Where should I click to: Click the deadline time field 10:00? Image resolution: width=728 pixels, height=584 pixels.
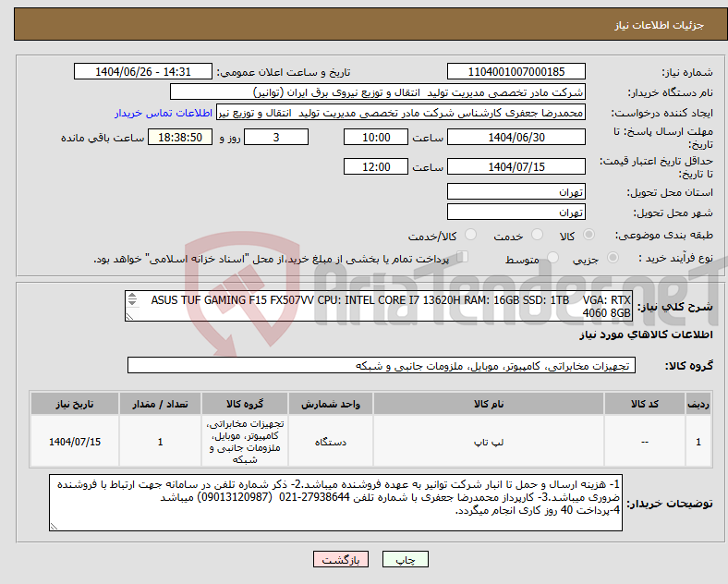point(376,138)
